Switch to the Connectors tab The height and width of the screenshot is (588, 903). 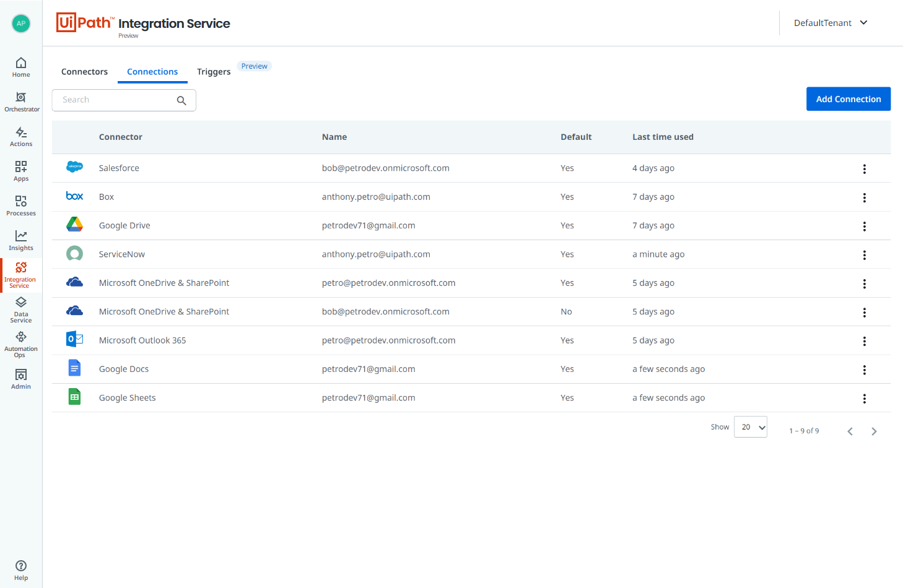(84, 72)
